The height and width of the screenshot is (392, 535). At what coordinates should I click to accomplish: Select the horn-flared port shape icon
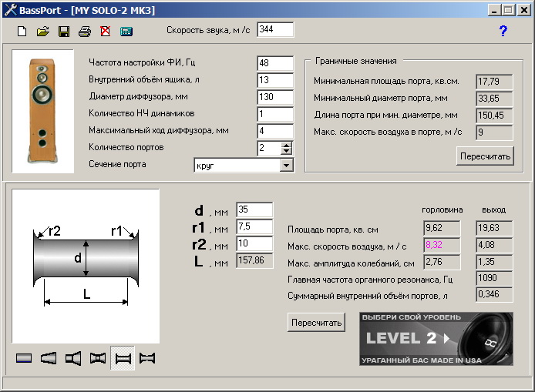pyautogui.click(x=73, y=358)
